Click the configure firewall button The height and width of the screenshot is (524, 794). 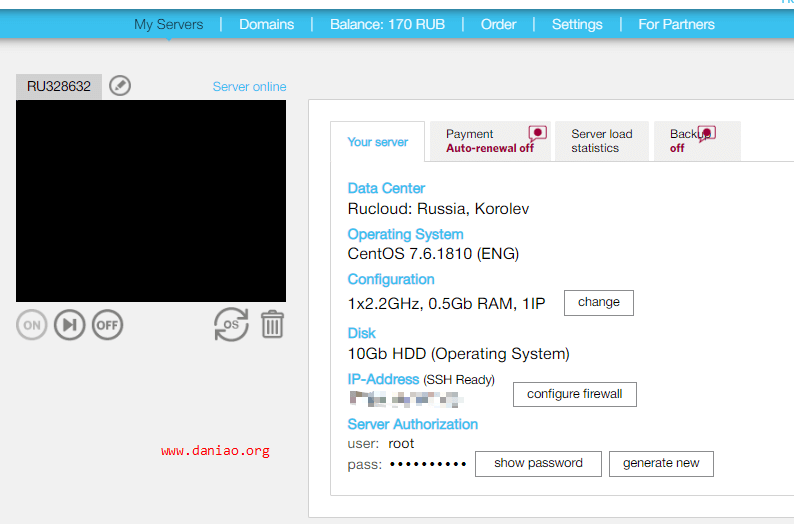point(575,394)
